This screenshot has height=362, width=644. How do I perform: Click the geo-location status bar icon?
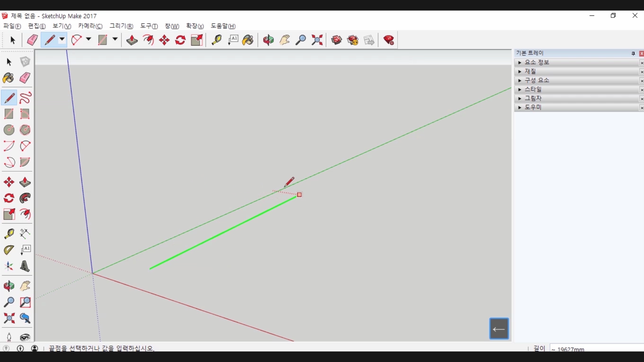coord(6,348)
